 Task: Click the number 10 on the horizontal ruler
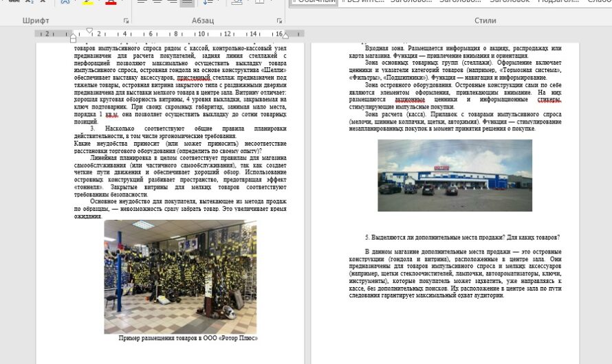(201, 34)
